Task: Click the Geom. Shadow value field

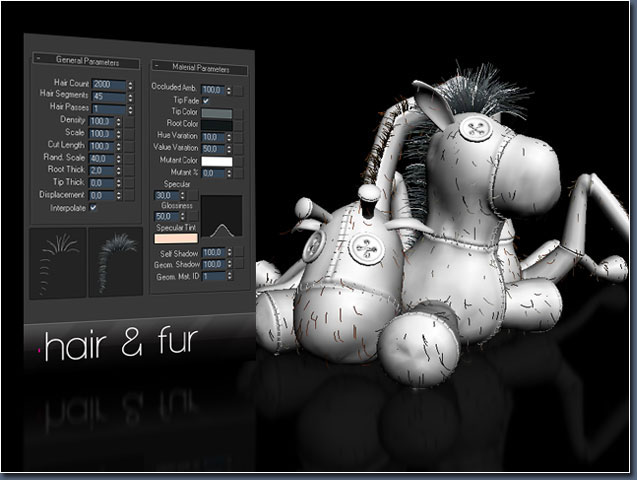Action: coord(213,264)
